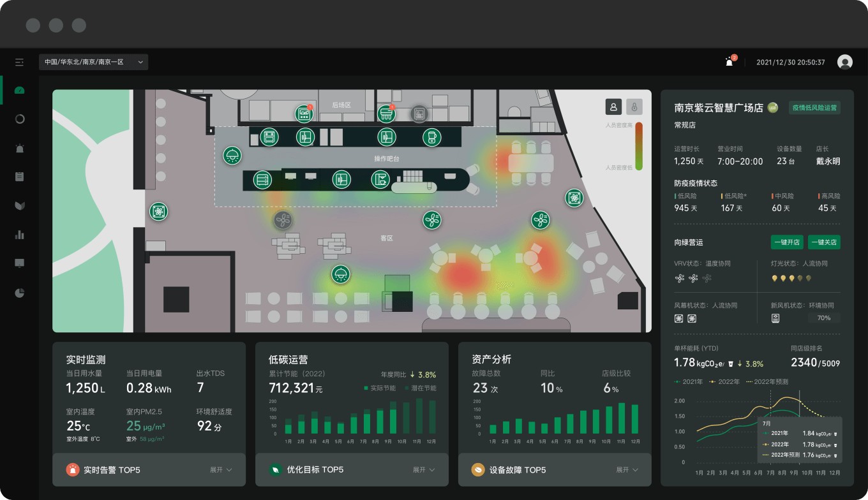Click the notification bell with red badge
The image size is (868, 500).
coord(729,62)
